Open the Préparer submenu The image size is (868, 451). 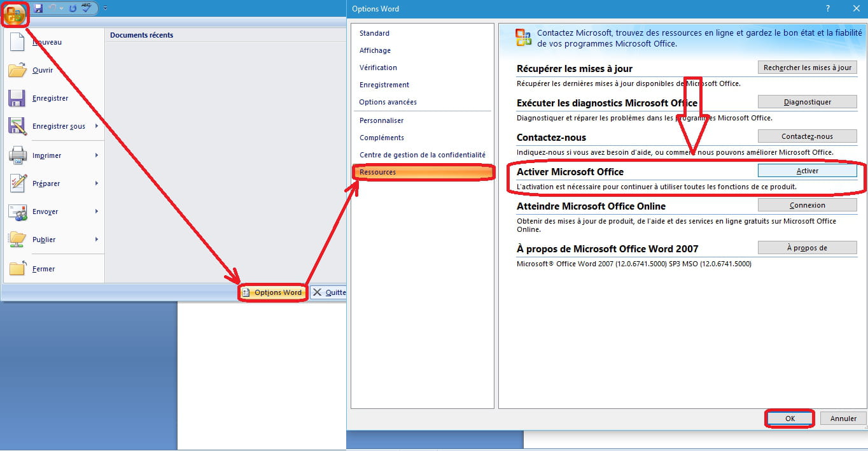(54, 183)
